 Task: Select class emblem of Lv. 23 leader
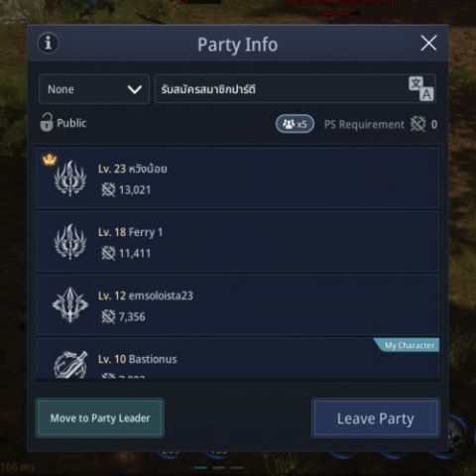tap(70, 178)
